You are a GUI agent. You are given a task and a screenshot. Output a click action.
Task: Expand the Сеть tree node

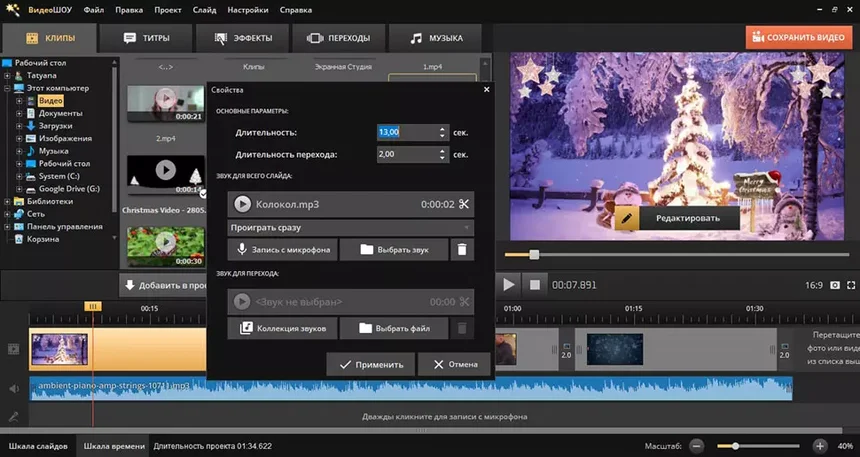pyautogui.click(x=7, y=214)
